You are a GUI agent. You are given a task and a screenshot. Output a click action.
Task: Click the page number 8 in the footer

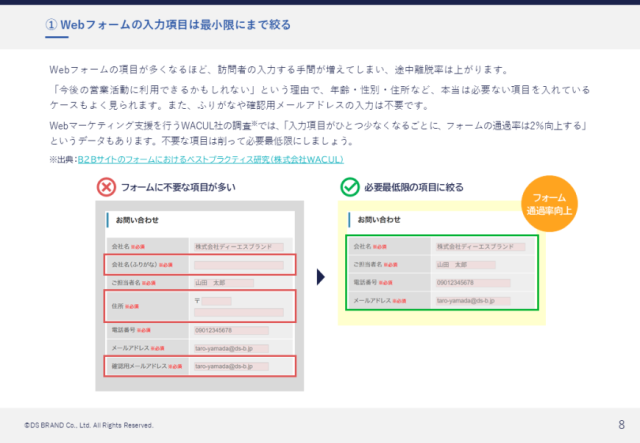[621, 425]
